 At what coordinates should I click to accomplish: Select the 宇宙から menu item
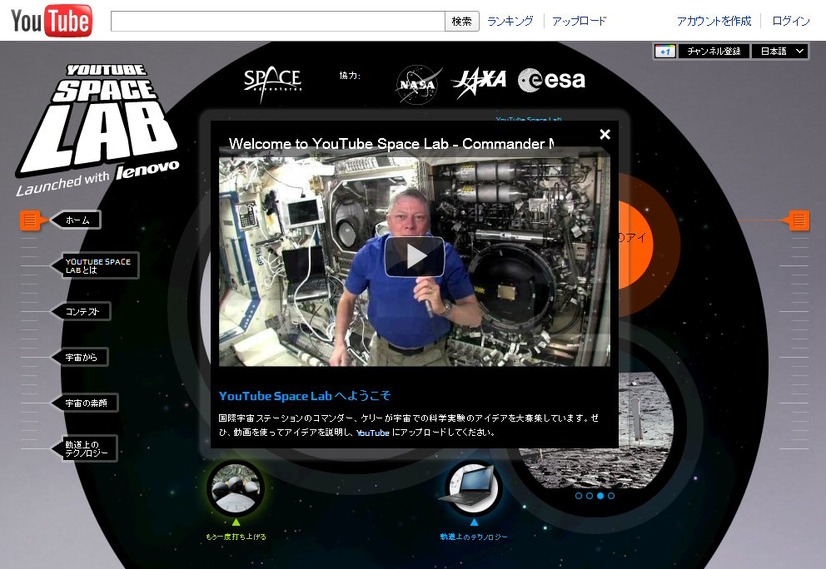click(x=81, y=357)
